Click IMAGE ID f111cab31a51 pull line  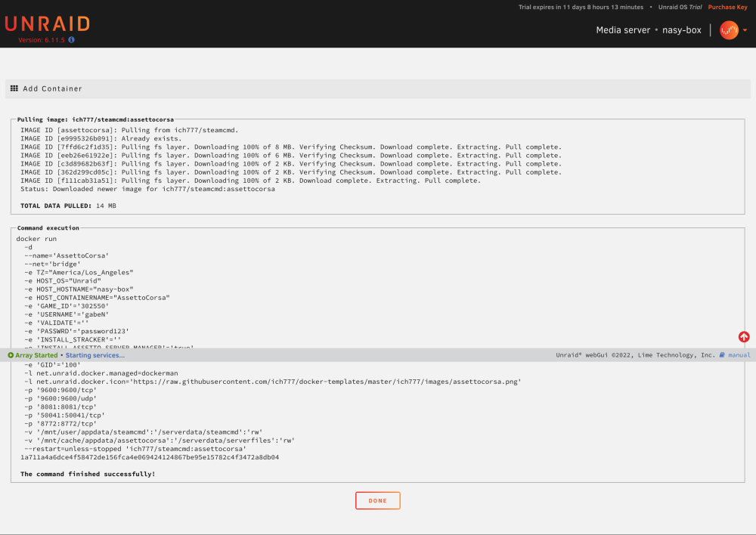tap(250, 181)
